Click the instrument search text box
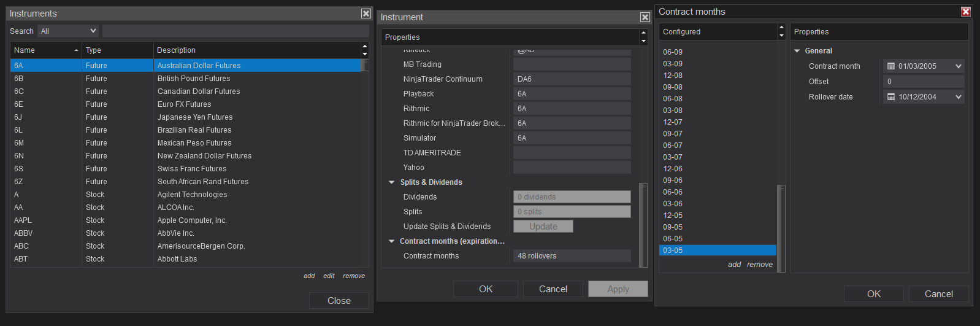The height and width of the screenshot is (326, 980). [235, 31]
